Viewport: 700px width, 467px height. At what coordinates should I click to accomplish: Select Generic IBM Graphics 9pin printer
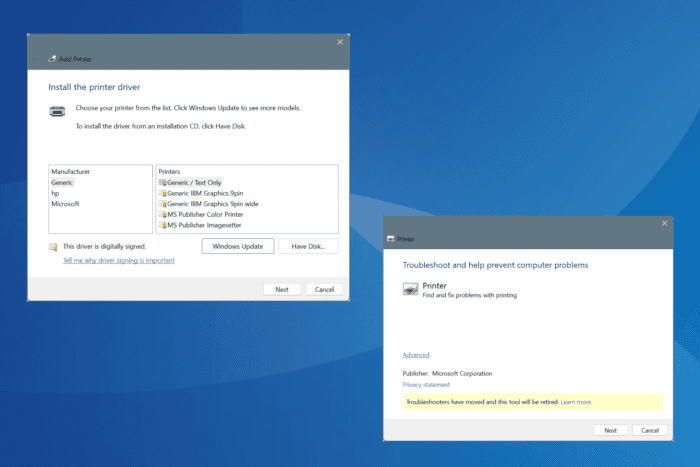[x=205, y=193]
